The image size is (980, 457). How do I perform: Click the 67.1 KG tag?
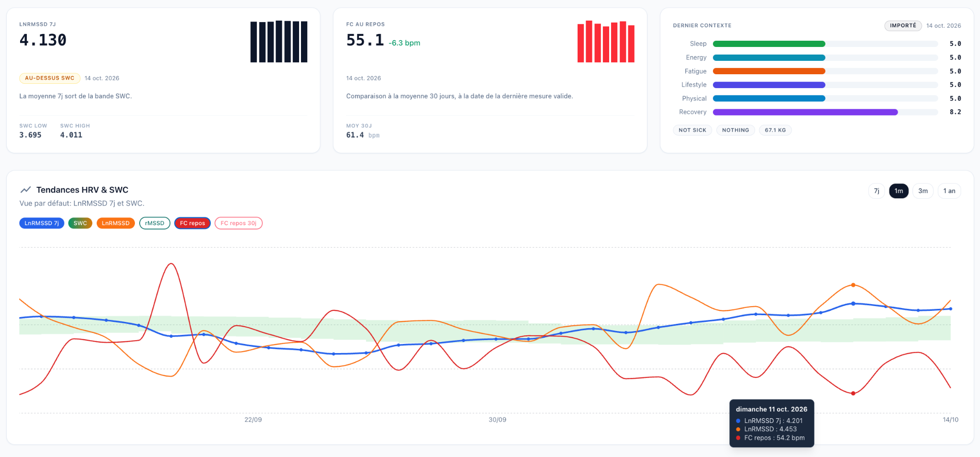coord(775,130)
